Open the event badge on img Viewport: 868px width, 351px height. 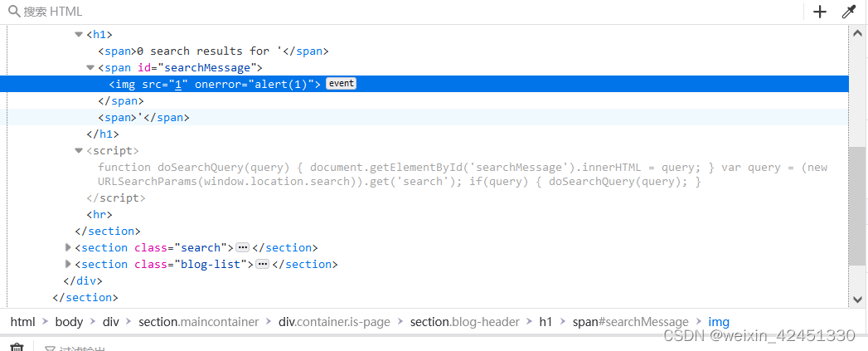341,84
